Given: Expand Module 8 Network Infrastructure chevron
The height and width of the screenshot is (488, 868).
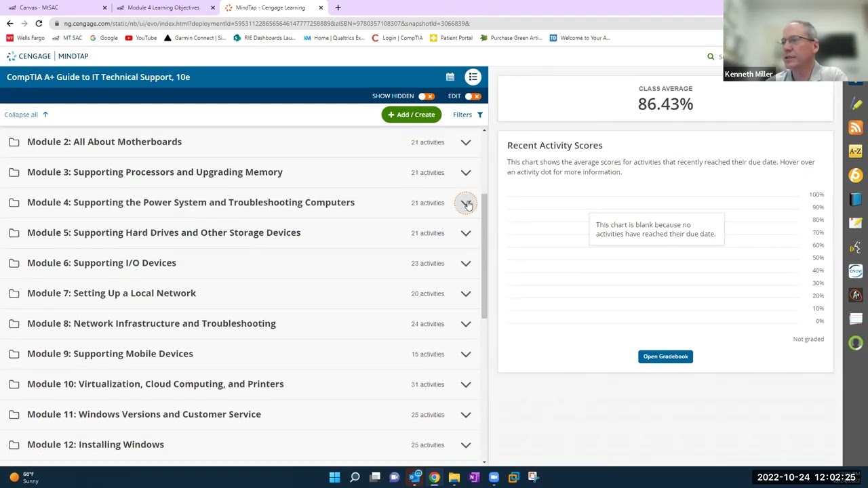Looking at the screenshot, I should [466, 324].
